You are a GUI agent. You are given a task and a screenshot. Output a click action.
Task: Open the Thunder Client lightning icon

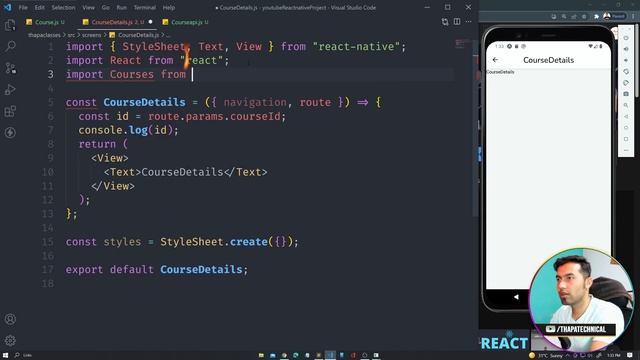[10, 133]
